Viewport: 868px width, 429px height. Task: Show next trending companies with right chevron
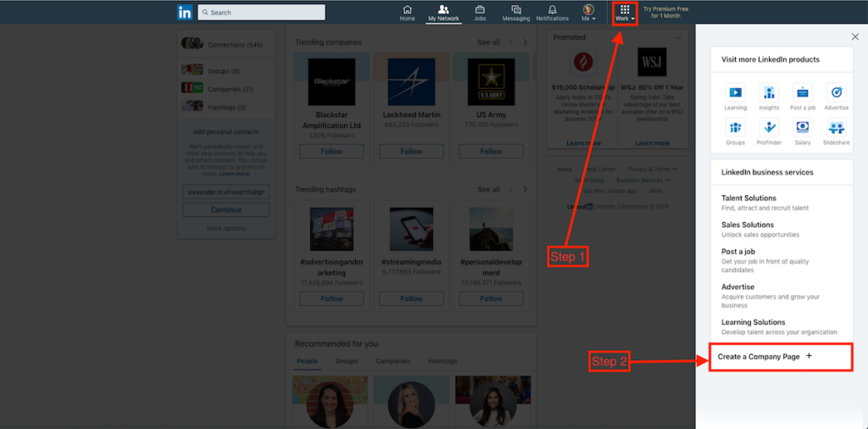[x=526, y=42]
